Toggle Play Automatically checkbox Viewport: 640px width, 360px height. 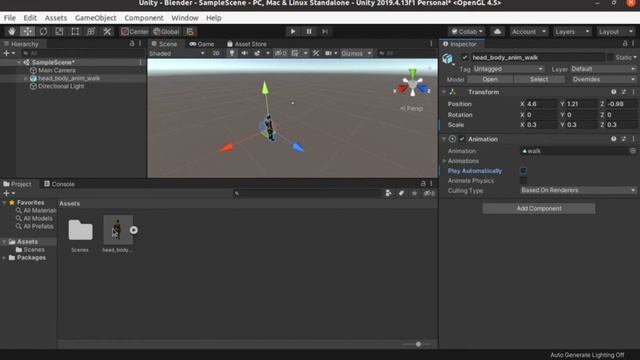(x=523, y=171)
